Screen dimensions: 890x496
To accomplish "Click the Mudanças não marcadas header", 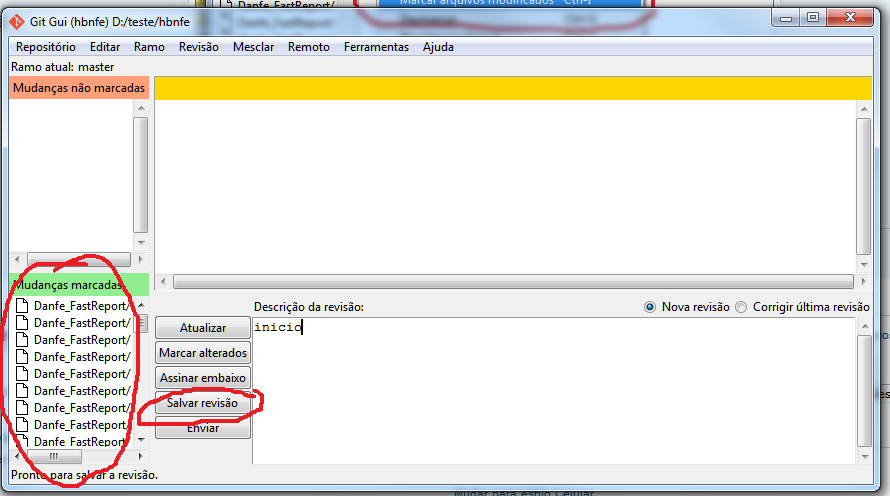I will (x=79, y=88).
